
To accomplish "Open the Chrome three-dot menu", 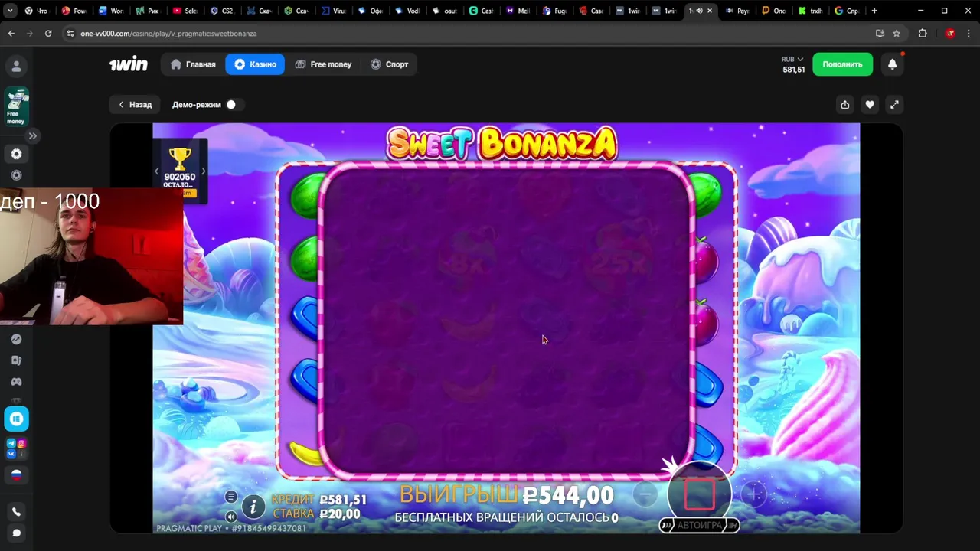I will click(x=969, y=34).
